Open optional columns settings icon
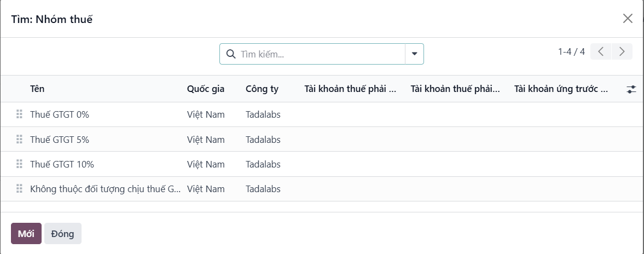The height and width of the screenshot is (254, 644). [x=631, y=89]
